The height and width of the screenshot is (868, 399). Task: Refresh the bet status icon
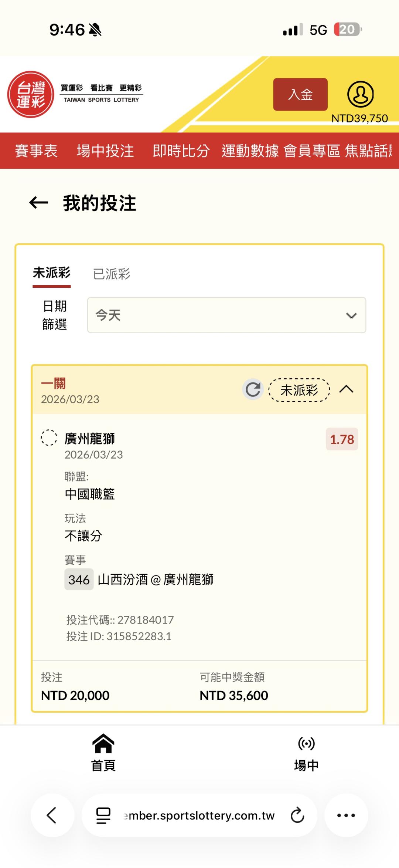[253, 389]
